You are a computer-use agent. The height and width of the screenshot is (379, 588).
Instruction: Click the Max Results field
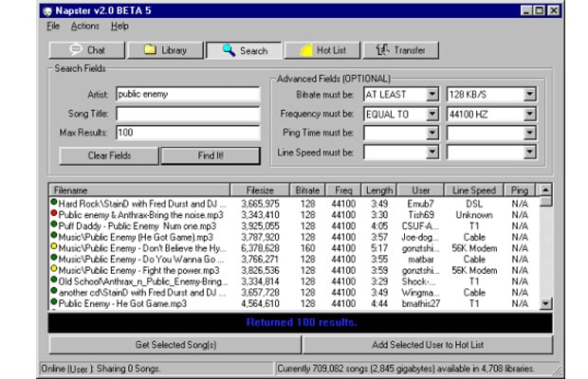pyautogui.click(x=188, y=133)
